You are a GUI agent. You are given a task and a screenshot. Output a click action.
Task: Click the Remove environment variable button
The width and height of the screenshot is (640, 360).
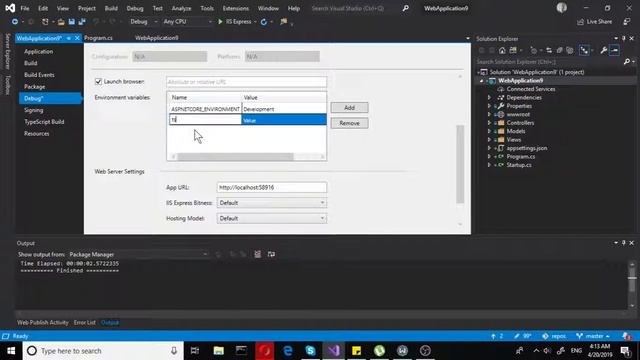pyautogui.click(x=349, y=123)
